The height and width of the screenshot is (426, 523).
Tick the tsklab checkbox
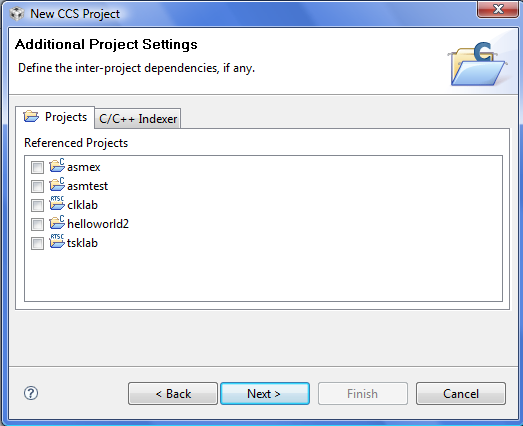pyautogui.click(x=37, y=243)
